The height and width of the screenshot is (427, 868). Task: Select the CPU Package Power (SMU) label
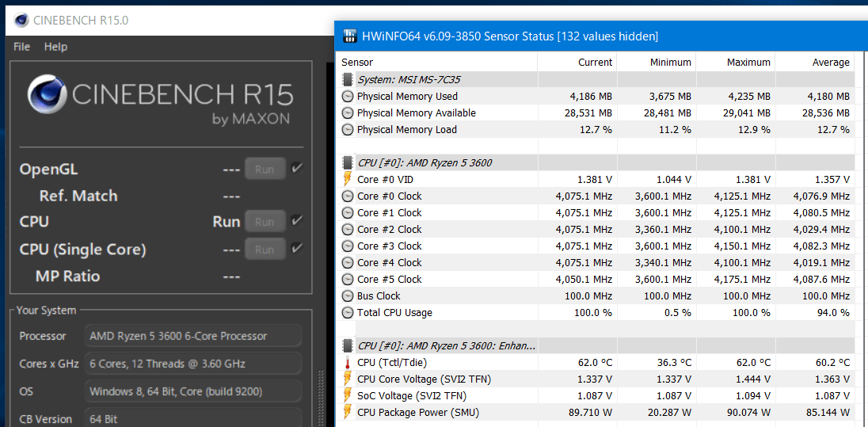418,412
